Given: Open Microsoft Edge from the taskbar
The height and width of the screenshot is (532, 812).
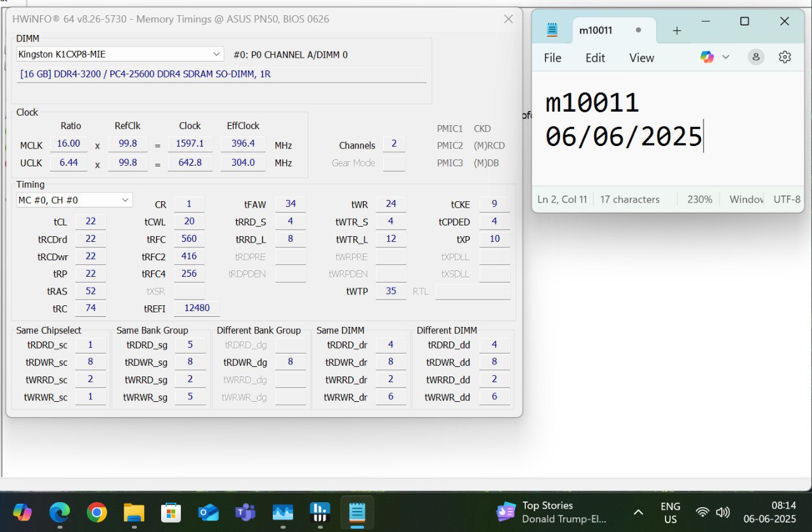Looking at the screenshot, I should [x=60, y=512].
